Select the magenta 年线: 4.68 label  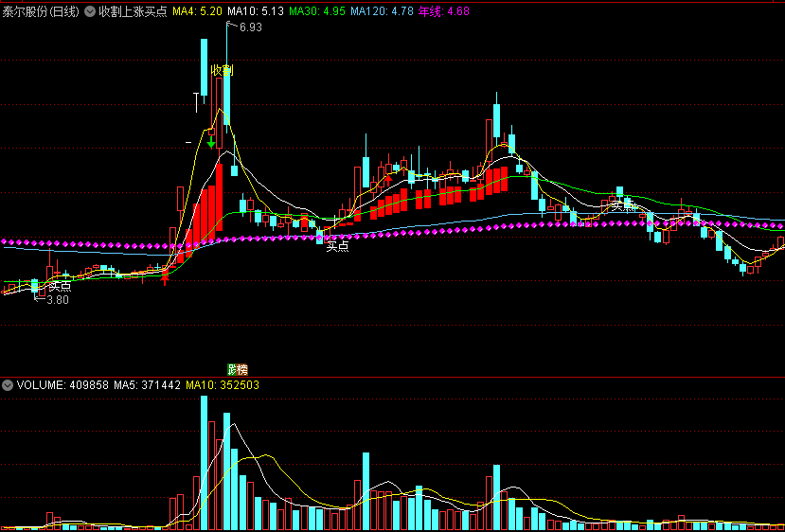coord(444,11)
